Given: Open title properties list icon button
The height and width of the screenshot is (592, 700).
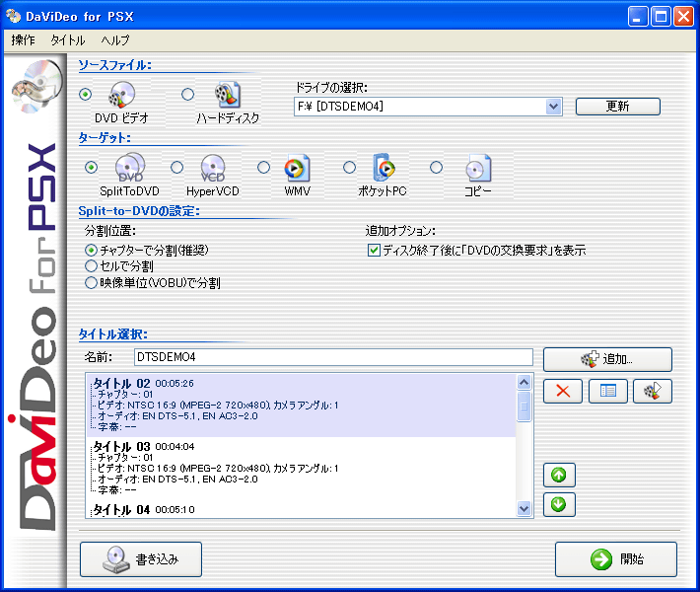Looking at the screenshot, I should tap(608, 392).
